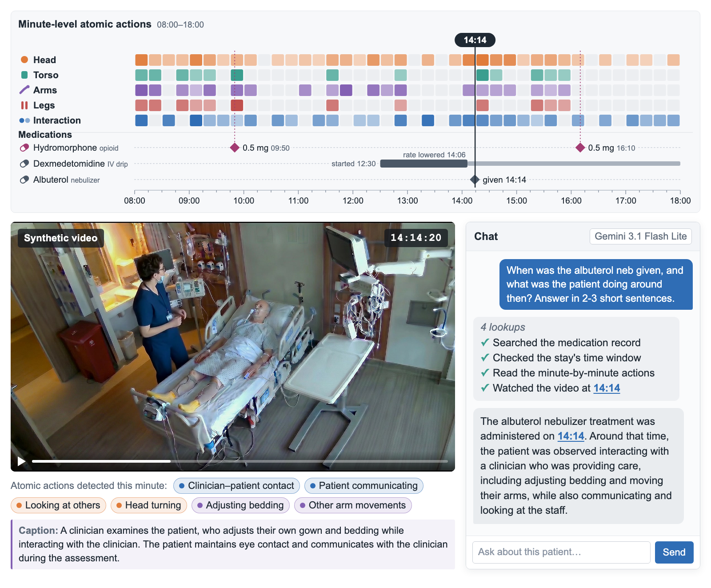711x588 pixels.
Task: Click the Gemini 3.1 Flash Lite model selector
Action: pyautogui.click(x=640, y=236)
